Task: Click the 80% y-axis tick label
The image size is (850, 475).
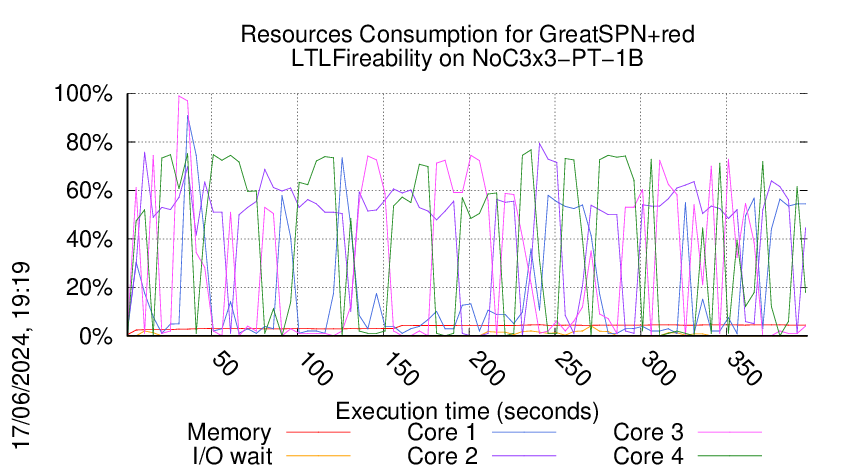Action: (x=89, y=143)
